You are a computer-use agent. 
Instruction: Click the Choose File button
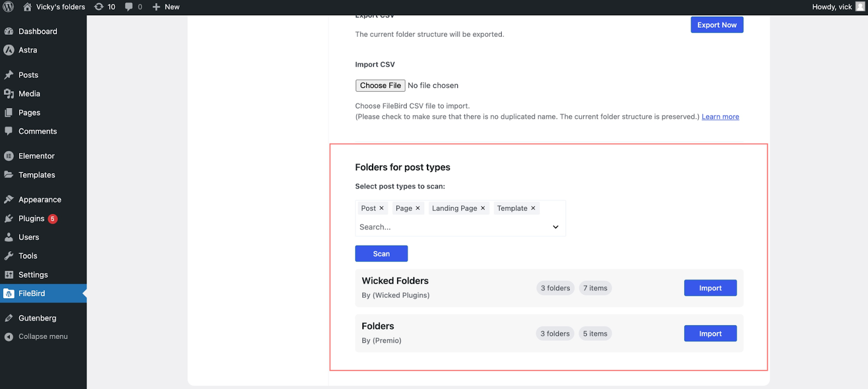pyautogui.click(x=380, y=86)
